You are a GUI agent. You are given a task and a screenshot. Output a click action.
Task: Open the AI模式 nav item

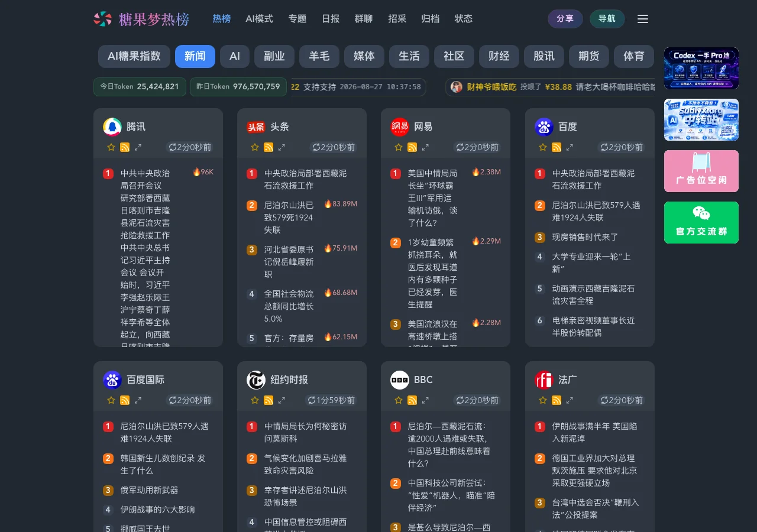(259, 19)
